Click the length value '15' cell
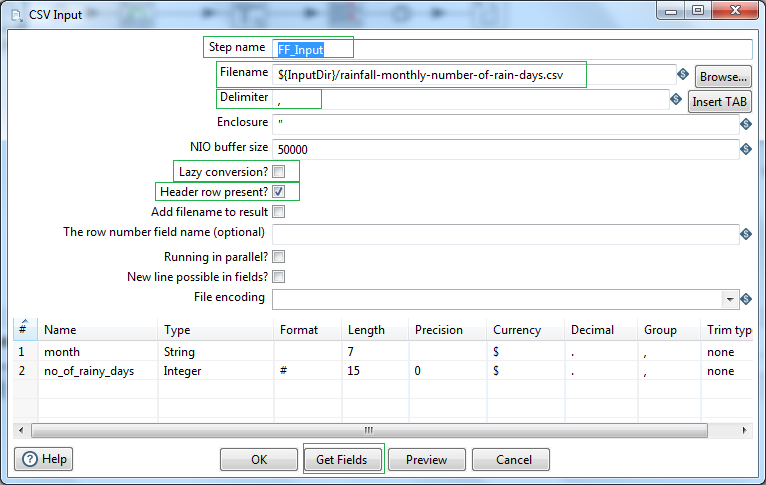Screen dimensions: 766x485 tap(375, 371)
